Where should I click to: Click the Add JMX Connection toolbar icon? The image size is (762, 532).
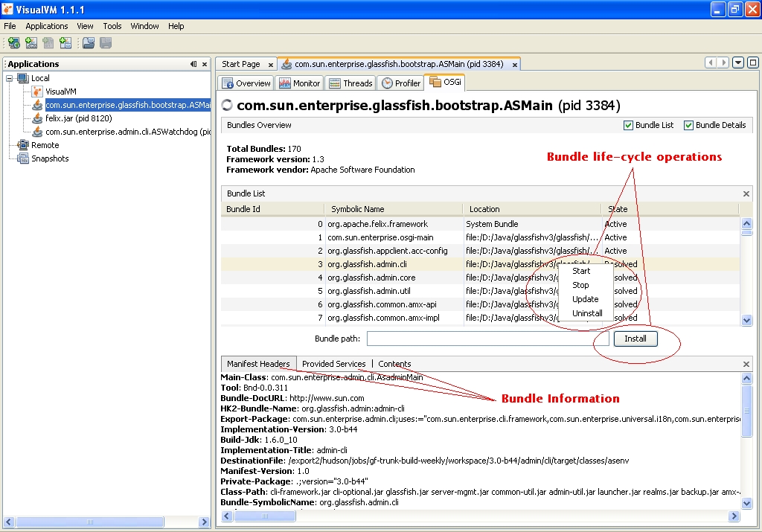31,43
